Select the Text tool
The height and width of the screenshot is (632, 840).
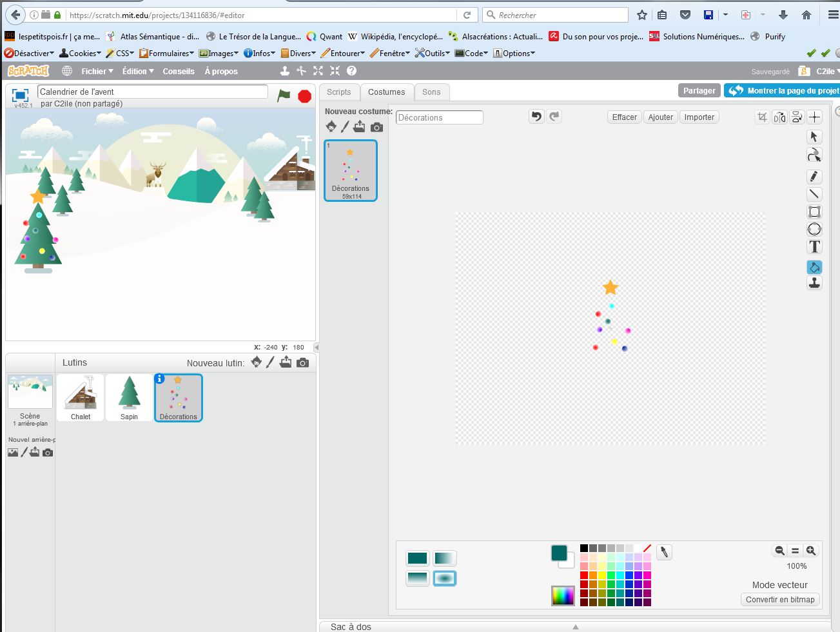coord(814,247)
